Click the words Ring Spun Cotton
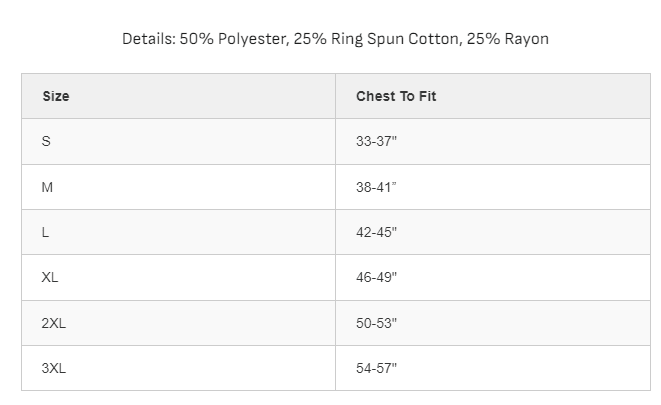 396,39
